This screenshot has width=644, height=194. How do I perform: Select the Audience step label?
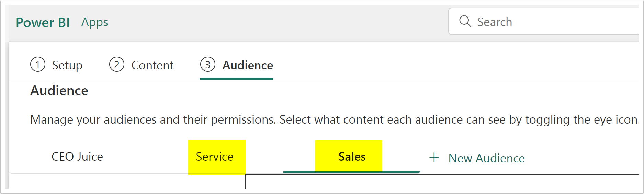[x=248, y=65]
